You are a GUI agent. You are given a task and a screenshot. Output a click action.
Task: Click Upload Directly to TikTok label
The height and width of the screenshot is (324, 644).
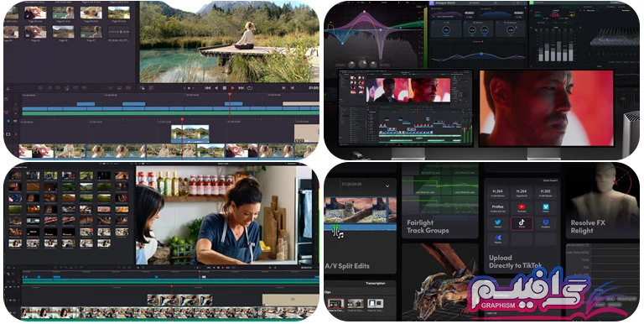pyautogui.click(x=516, y=262)
